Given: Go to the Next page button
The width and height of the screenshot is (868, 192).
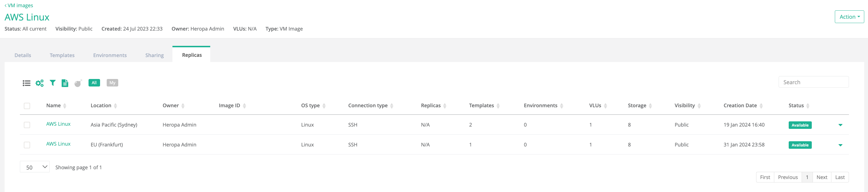Looking at the screenshot, I should pos(822,177).
